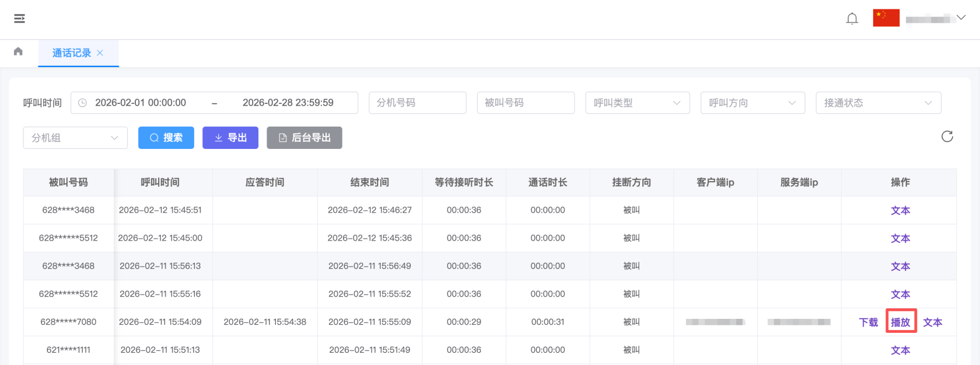Focus the 分机号码 input field
This screenshot has height=365, width=980.
(x=417, y=103)
